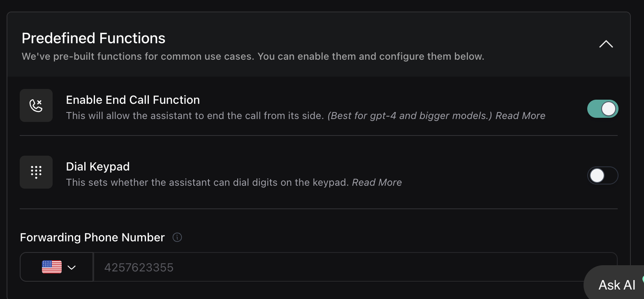Focus the forwarding phone number input field
Image resolution: width=644 pixels, height=299 pixels.
coord(355,267)
